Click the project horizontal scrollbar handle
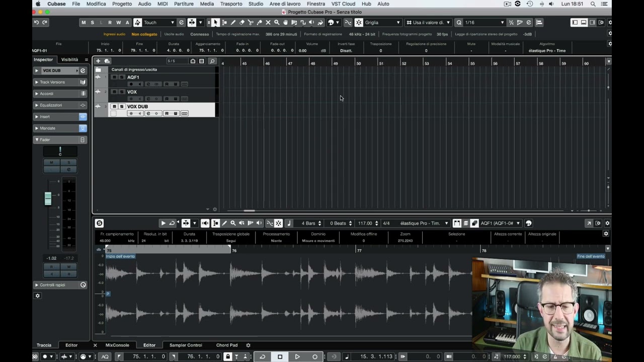 coord(249,211)
